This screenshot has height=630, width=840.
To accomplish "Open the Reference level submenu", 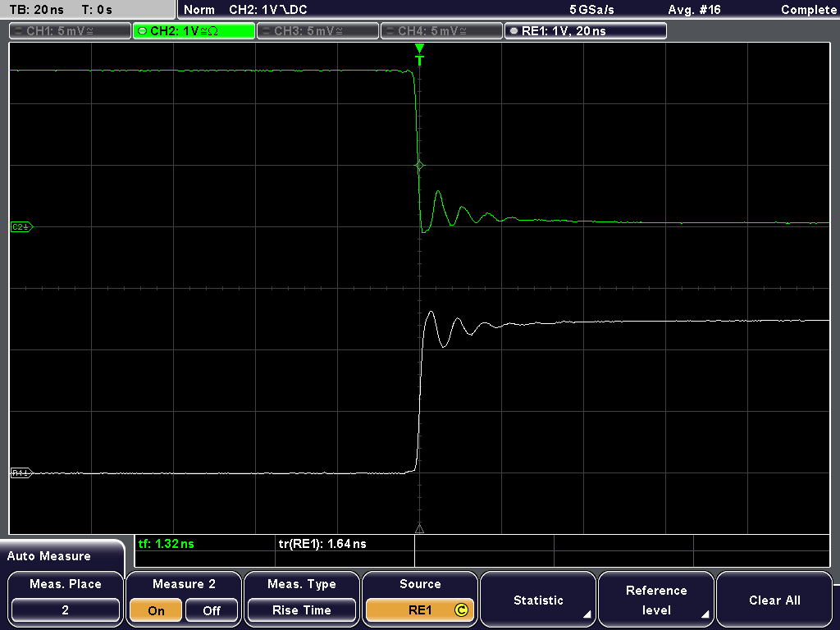I will (x=656, y=600).
